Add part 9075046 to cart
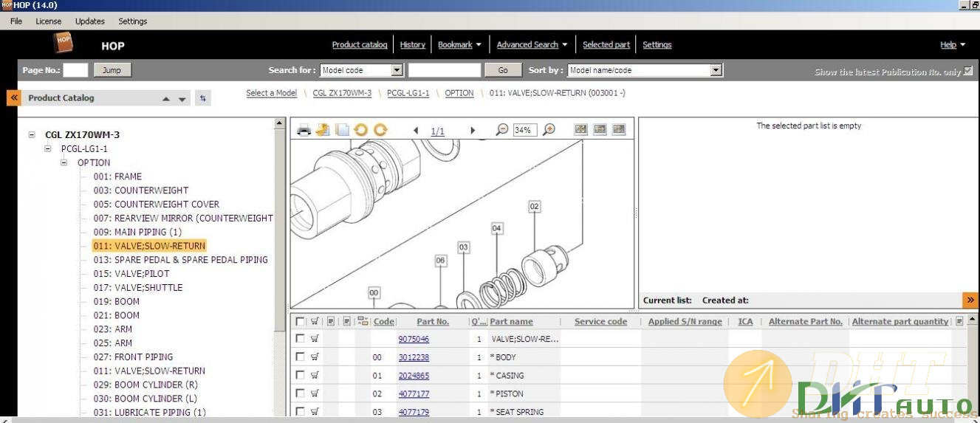The height and width of the screenshot is (423, 980). [315, 339]
